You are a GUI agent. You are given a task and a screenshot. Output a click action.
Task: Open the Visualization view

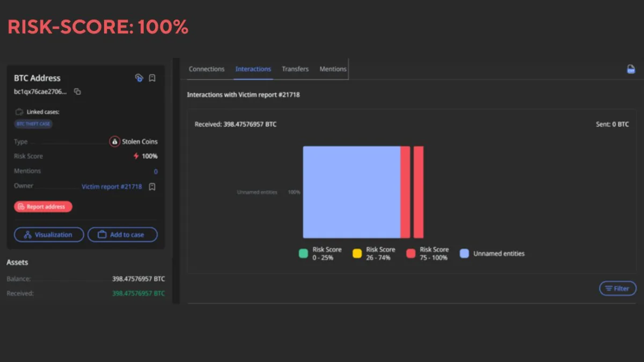point(49,235)
